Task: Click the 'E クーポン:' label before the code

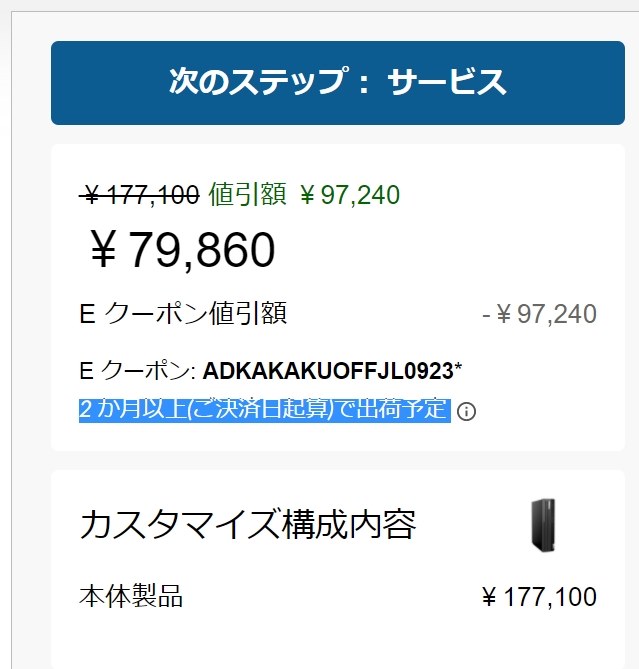Action: [x=137, y=371]
